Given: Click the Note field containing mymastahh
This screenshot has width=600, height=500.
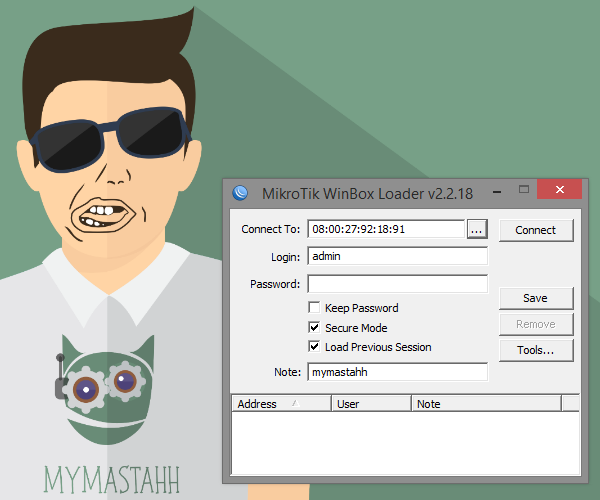Looking at the screenshot, I should tap(398, 372).
